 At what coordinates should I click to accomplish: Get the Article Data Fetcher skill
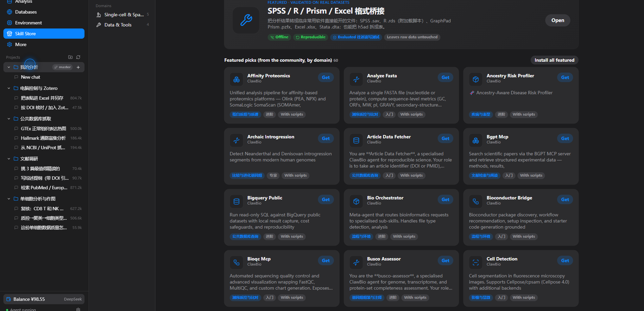tap(445, 139)
